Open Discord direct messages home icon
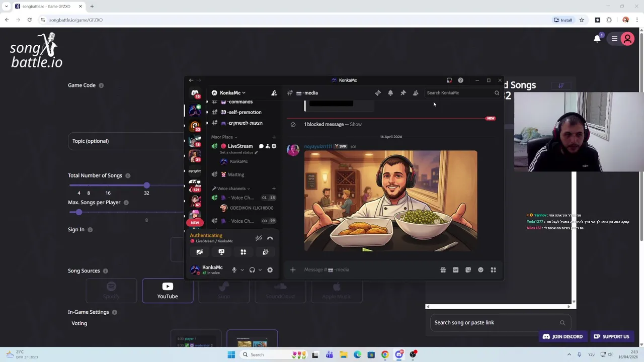This screenshot has height=362, width=644. point(195,94)
